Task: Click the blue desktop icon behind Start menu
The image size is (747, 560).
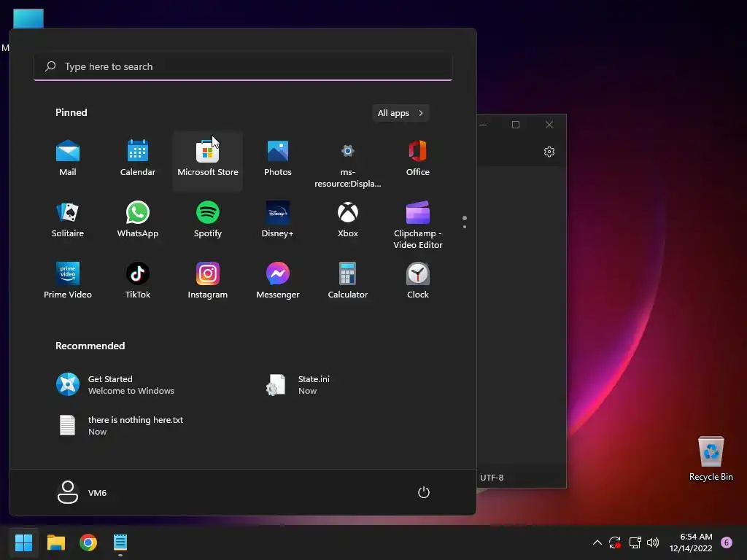Action: tap(28, 18)
